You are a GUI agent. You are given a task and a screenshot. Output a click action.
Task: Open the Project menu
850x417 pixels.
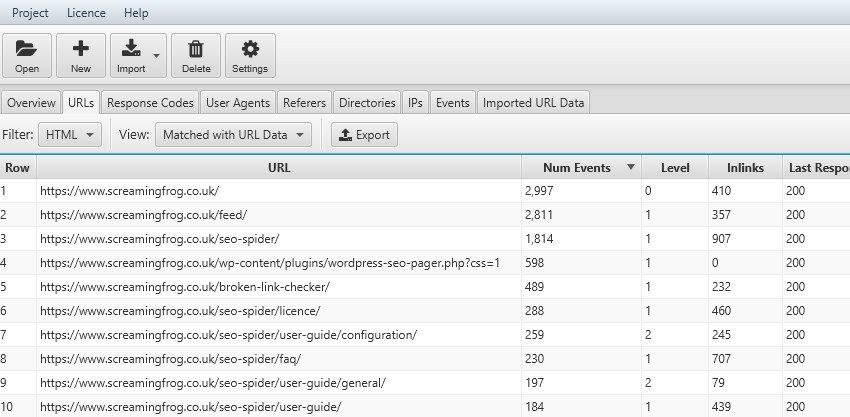point(30,13)
